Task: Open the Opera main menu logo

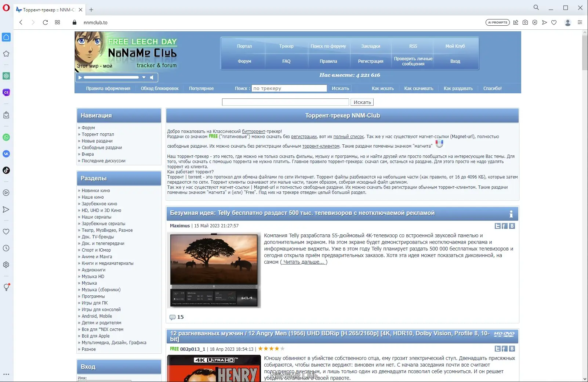Action: pyautogui.click(x=6, y=8)
